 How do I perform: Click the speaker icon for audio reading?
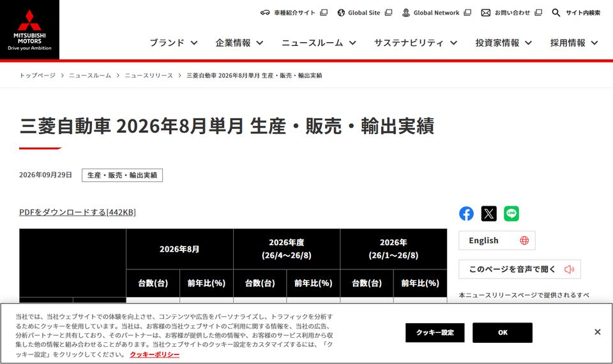pos(569,269)
